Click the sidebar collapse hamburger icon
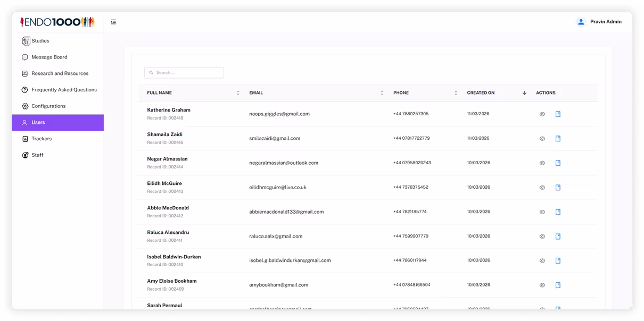 coord(113,22)
